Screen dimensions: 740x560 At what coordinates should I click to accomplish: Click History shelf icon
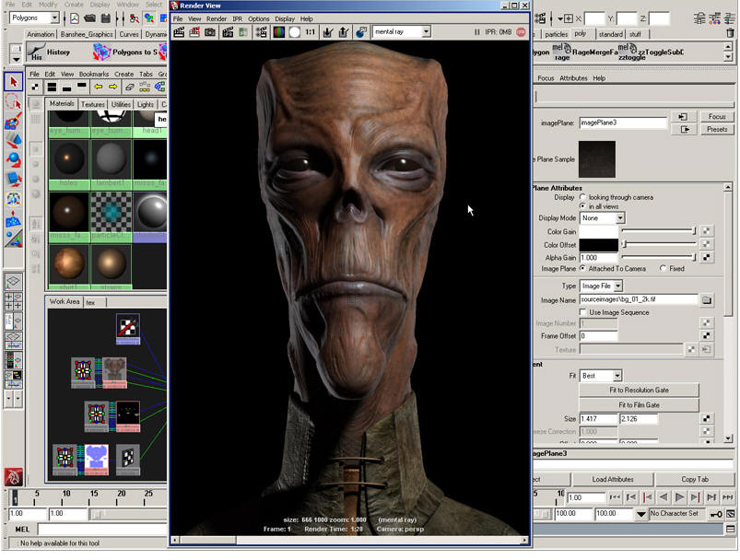coord(37,52)
